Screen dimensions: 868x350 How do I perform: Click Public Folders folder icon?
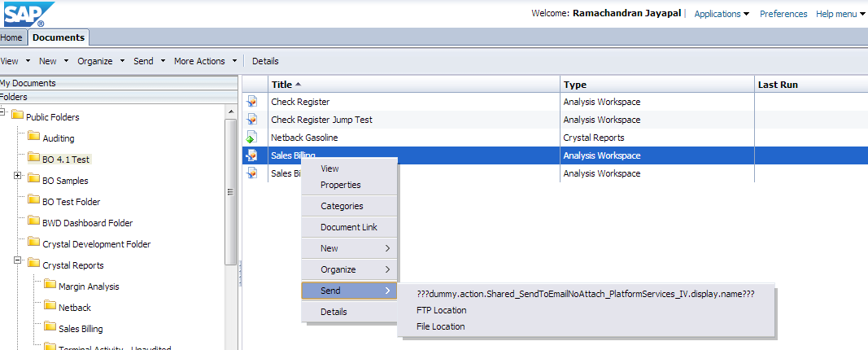pyautogui.click(x=17, y=116)
